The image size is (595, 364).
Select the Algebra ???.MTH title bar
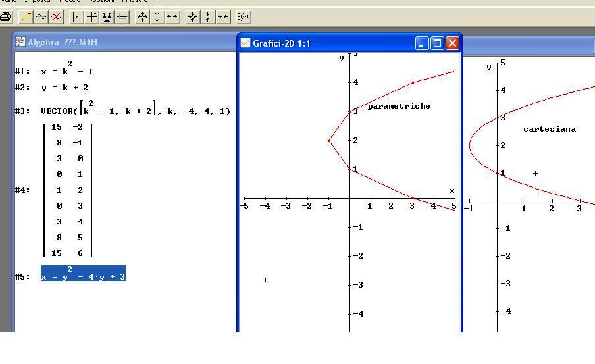click(x=125, y=41)
